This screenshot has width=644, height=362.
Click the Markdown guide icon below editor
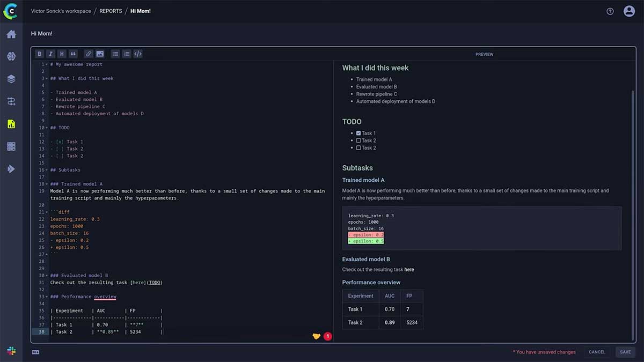pyautogui.click(x=36, y=352)
